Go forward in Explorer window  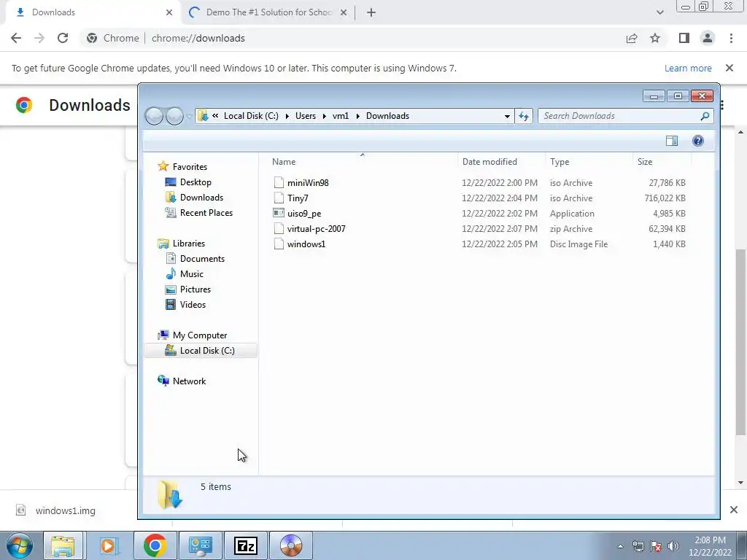click(174, 116)
